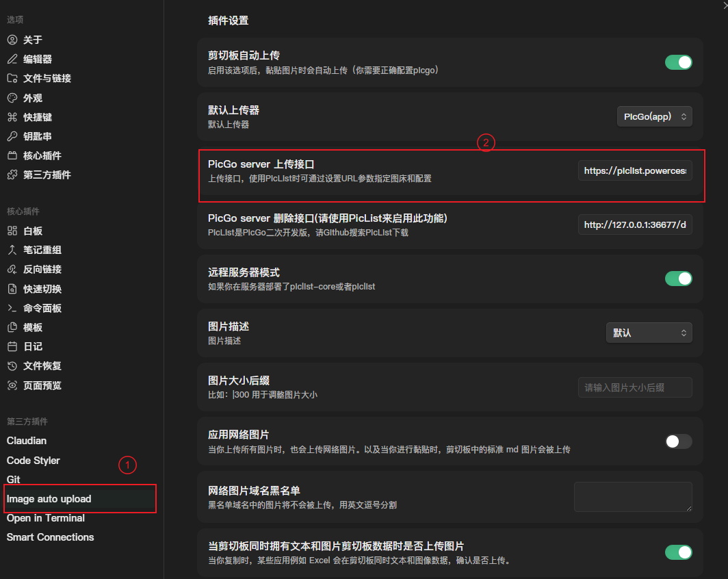The image size is (728, 579).
Task: Click the 快速切换 icon
Action: point(12,289)
